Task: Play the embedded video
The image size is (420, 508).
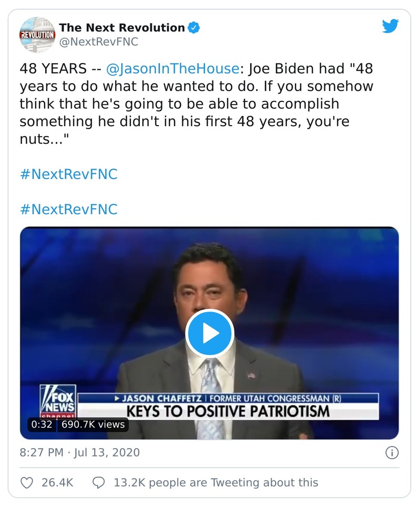Action: [x=209, y=333]
